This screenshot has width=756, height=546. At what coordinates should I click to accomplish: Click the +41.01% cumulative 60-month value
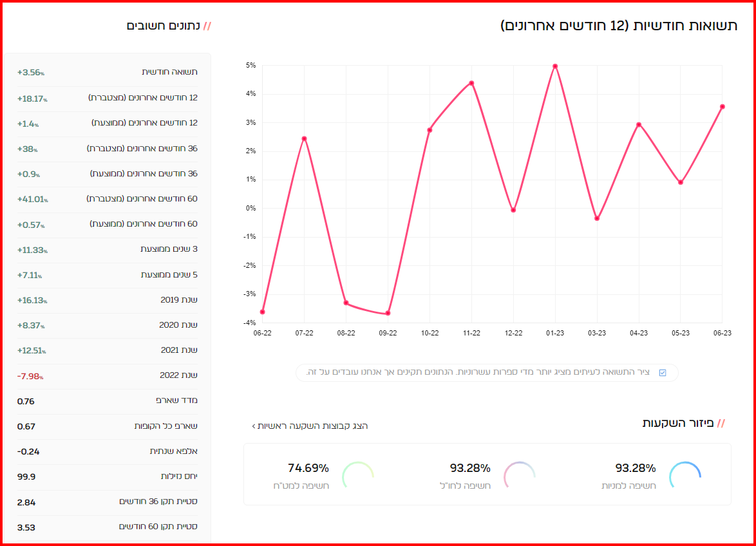(x=33, y=199)
